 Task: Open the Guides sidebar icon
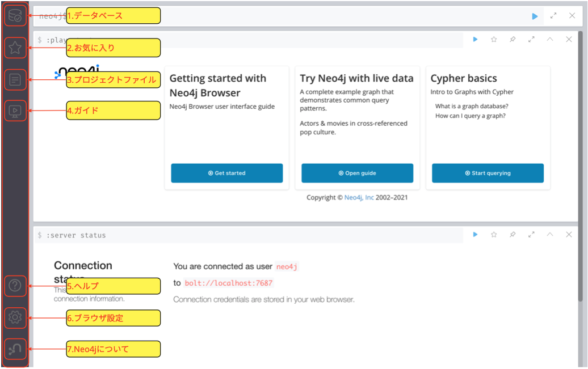click(15, 111)
